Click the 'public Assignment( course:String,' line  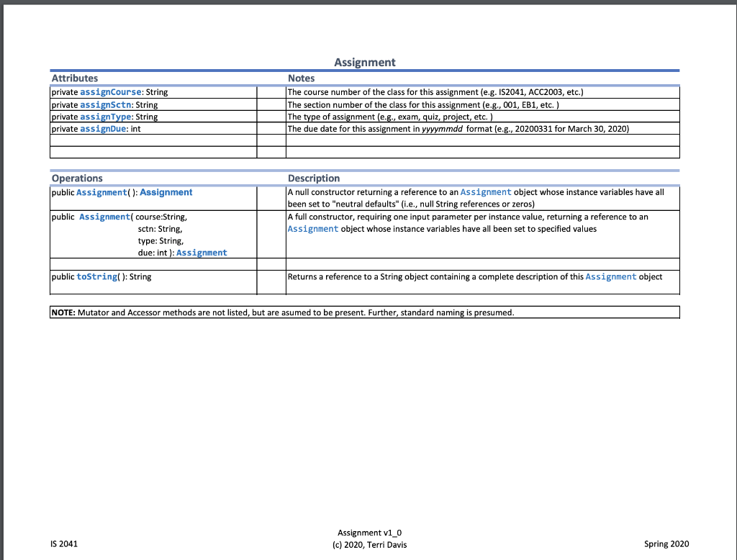tap(119, 217)
